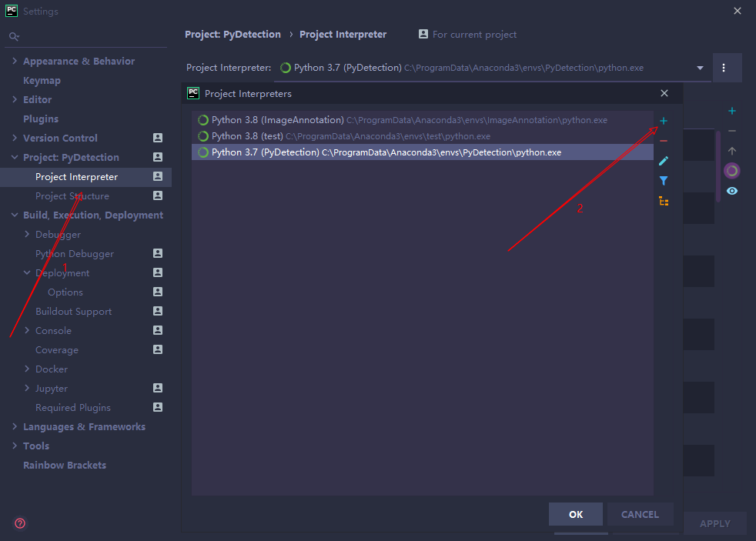
Task: Click project-level icon beside Options
Action: pos(158,292)
